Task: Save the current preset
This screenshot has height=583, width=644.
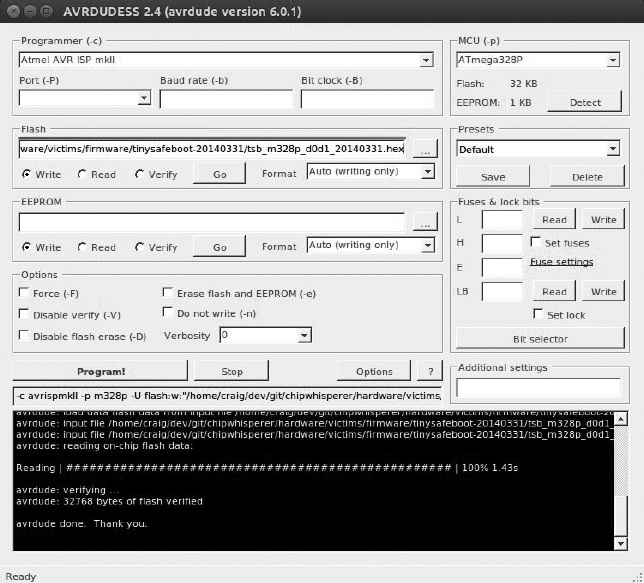Action: click(493, 177)
